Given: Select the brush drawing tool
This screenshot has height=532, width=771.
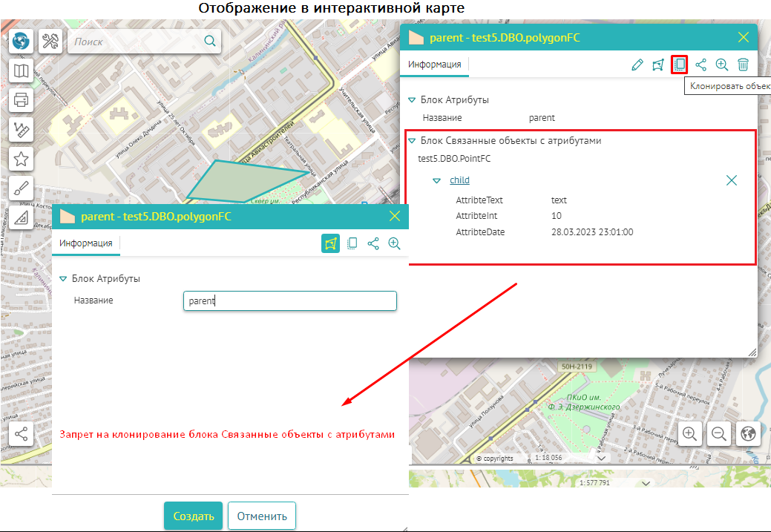Looking at the screenshot, I should click(x=21, y=188).
